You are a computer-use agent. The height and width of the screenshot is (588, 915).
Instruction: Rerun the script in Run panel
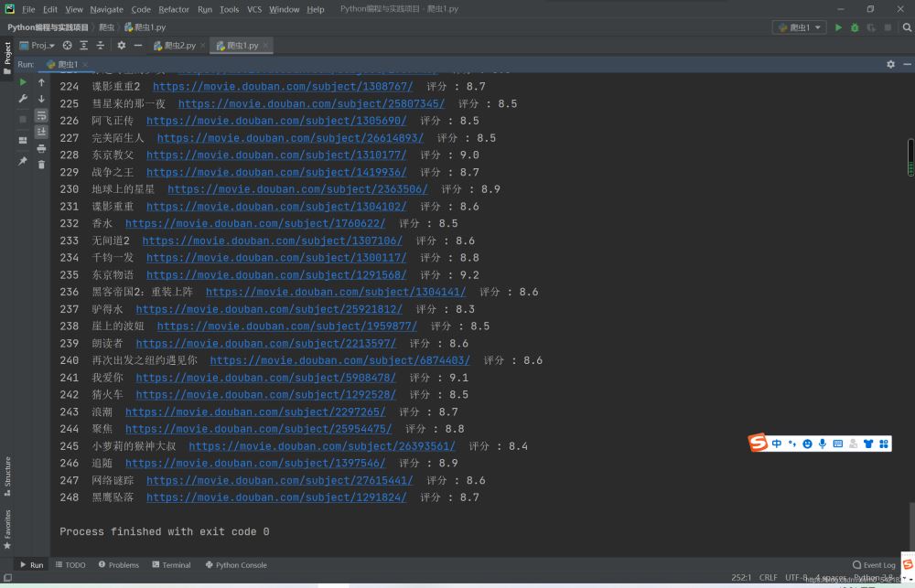coord(23,82)
